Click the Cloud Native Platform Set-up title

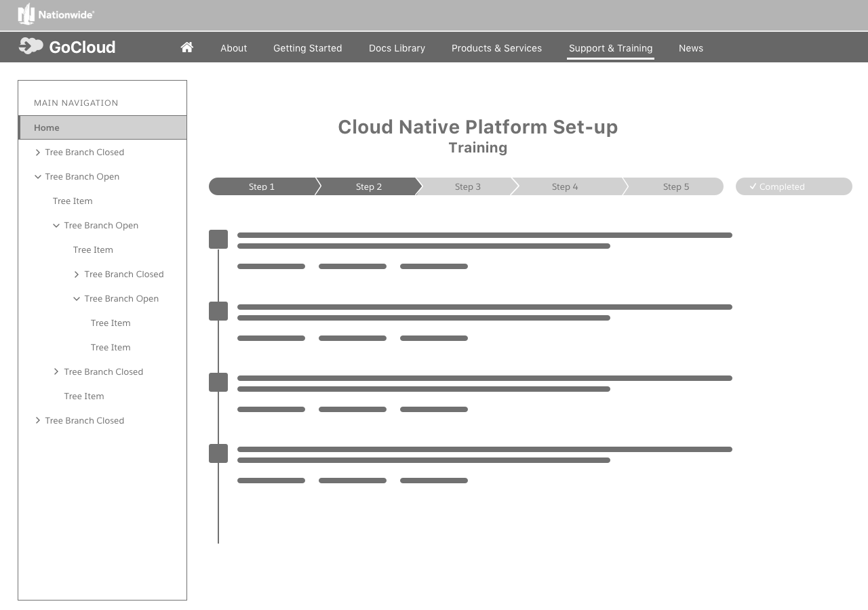point(478,127)
